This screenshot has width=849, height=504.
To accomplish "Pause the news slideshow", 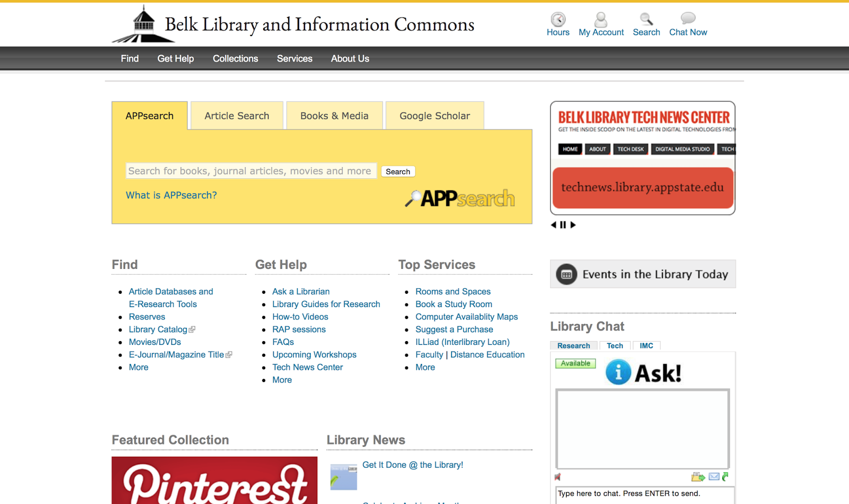I will [x=563, y=225].
